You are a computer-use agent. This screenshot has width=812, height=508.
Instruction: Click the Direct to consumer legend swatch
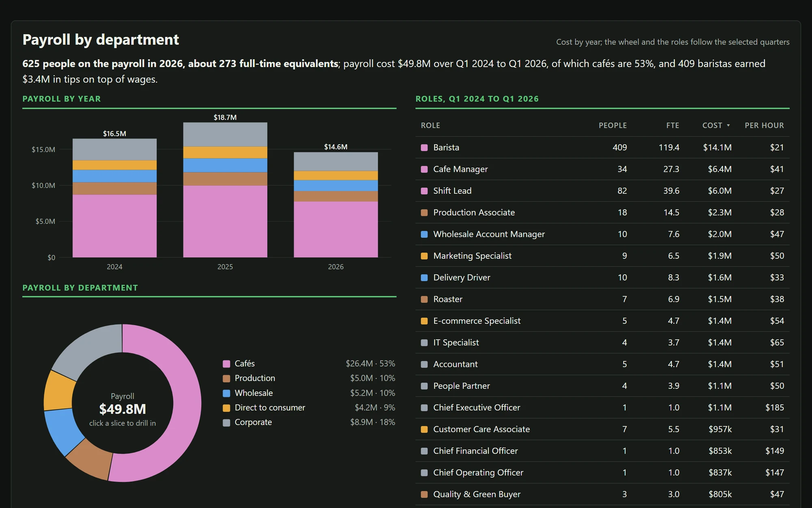coord(227,408)
